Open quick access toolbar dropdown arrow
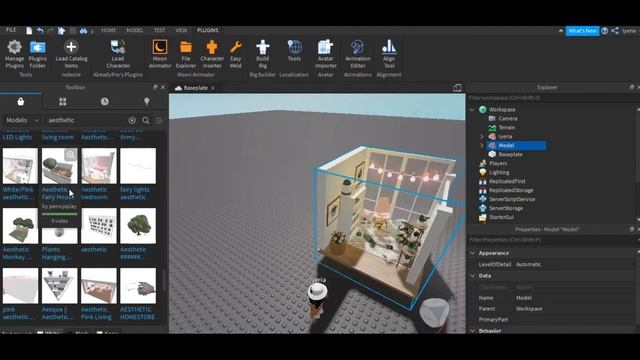Image resolution: width=640 pixels, height=360 pixels. pyautogui.click(x=92, y=31)
